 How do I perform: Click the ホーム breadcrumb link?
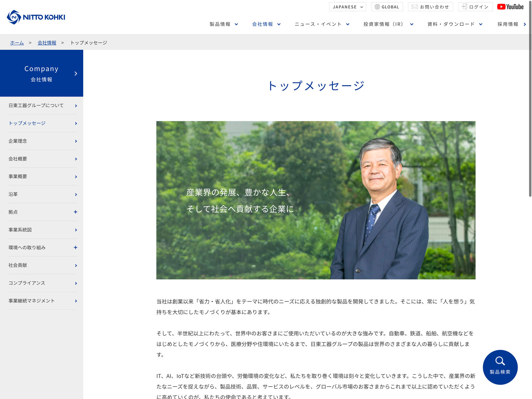pyautogui.click(x=17, y=43)
